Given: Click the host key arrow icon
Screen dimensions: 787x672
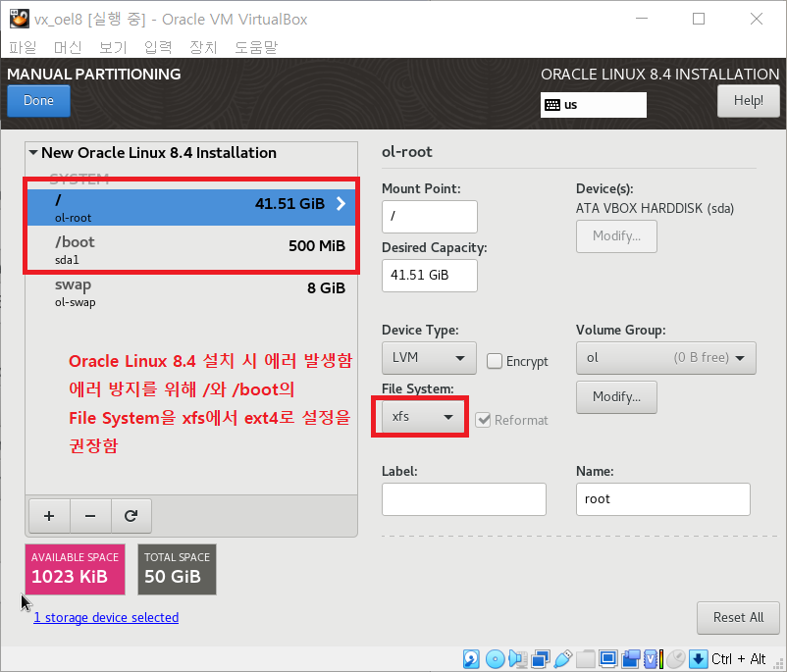Looking at the screenshot, I should (x=698, y=658).
